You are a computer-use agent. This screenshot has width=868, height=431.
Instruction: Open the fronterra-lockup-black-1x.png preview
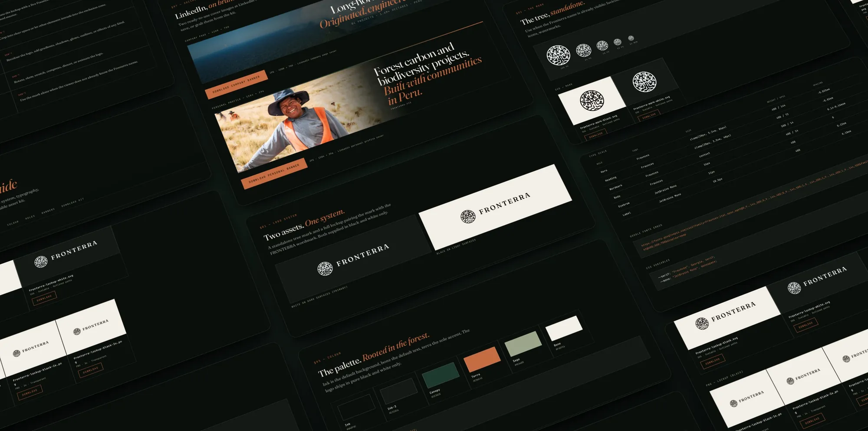coord(747,398)
